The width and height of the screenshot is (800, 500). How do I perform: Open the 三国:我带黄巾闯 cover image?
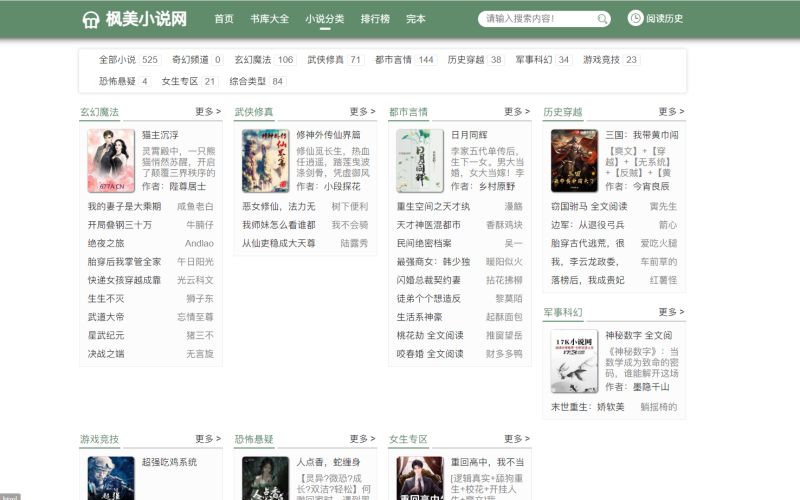pyautogui.click(x=574, y=161)
